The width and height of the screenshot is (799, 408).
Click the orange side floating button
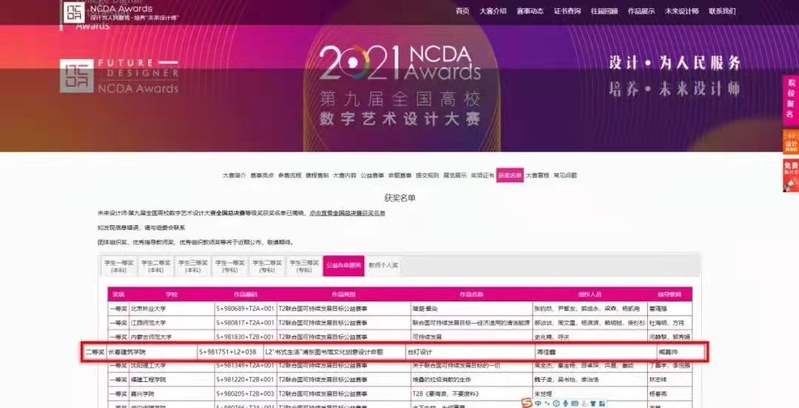(x=790, y=142)
